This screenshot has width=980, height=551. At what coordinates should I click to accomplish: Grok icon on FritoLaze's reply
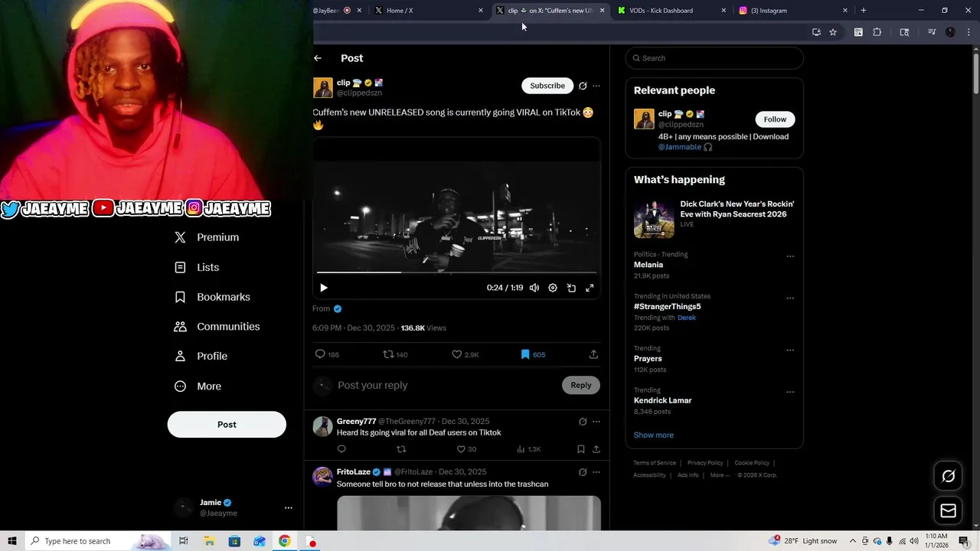point(583,472)
